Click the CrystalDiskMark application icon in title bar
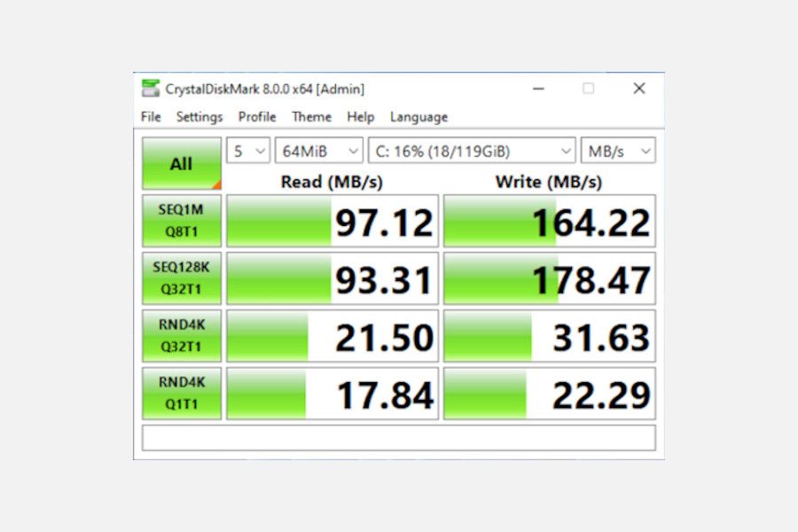798x532 pixels. (150, 88)
